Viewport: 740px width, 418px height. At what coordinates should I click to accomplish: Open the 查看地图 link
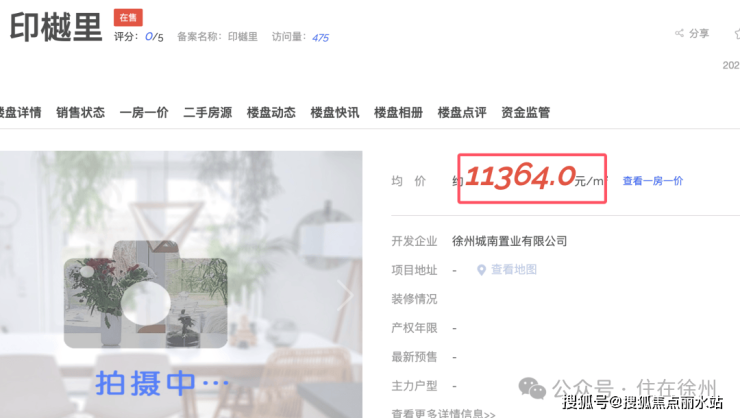click(514, 269)
